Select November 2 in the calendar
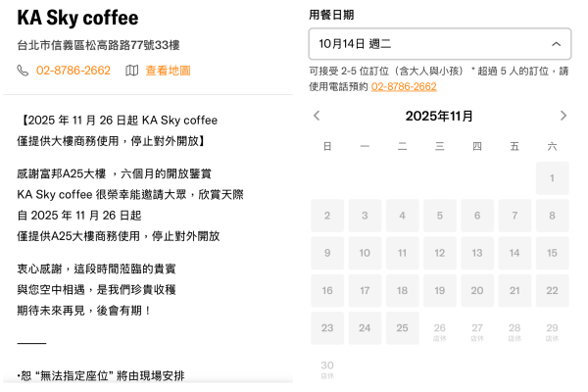588x392 pixels. pos(327,216)
